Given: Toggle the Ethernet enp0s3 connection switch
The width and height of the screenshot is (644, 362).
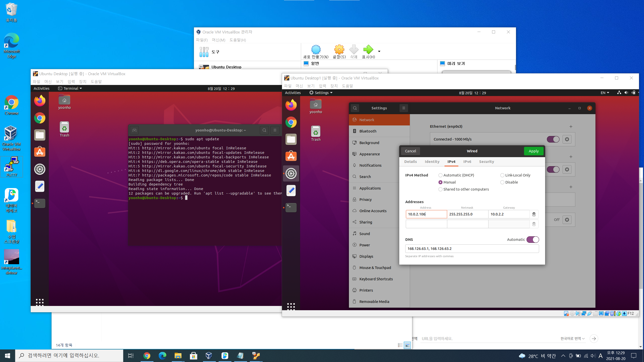Looking at the screenshot, I should coord(553,139).
